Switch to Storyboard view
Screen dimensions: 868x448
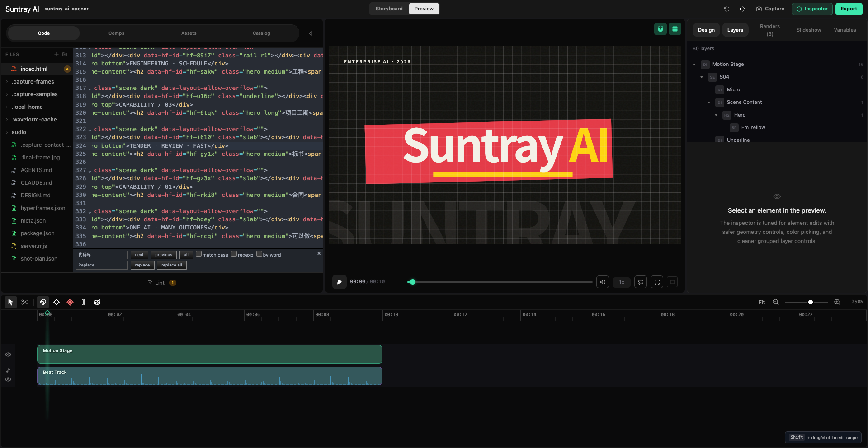pos(389,9)
